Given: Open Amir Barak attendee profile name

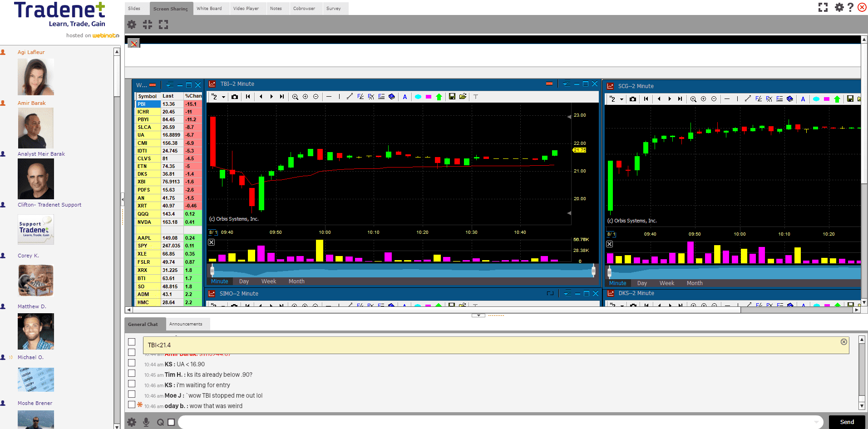Looking at the screenshot, I should click(32, 103).
